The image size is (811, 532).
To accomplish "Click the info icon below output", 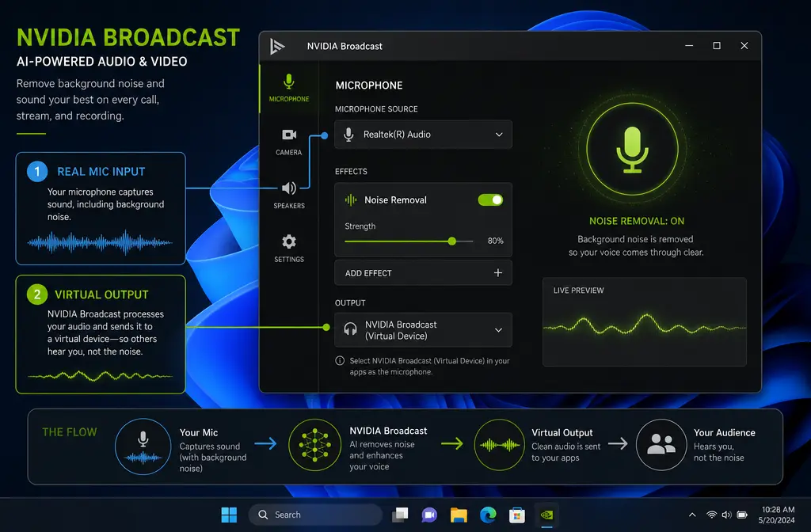I will [340, 361].
